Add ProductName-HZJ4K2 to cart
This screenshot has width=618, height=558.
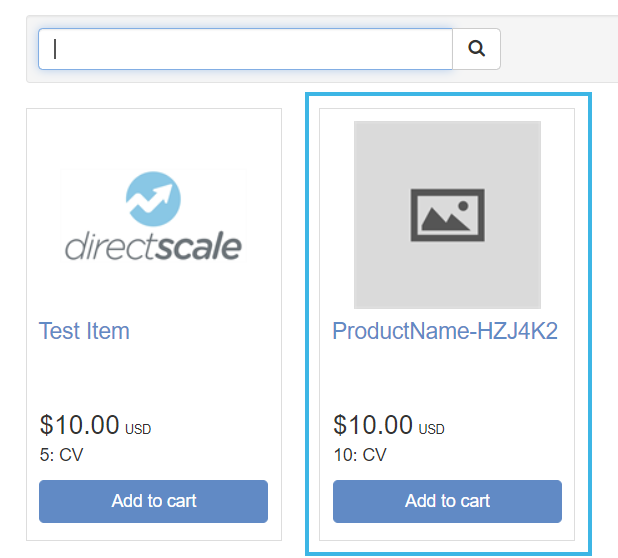pos(447,501)
